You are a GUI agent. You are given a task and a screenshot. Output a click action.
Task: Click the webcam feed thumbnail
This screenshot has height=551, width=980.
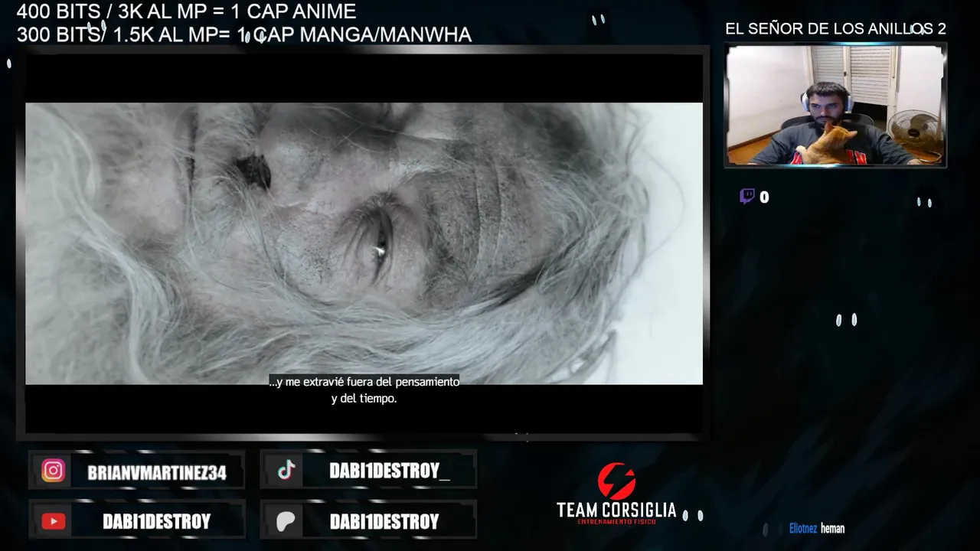click(835, 105)
